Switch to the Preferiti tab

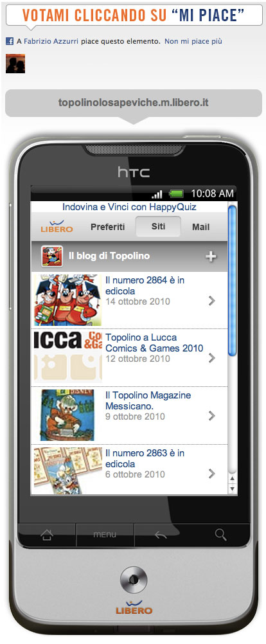[x=107, y=227]
